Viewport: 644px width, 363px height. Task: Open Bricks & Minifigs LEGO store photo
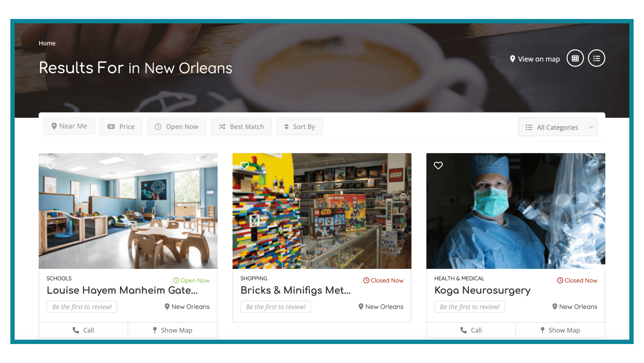point(322,211)
